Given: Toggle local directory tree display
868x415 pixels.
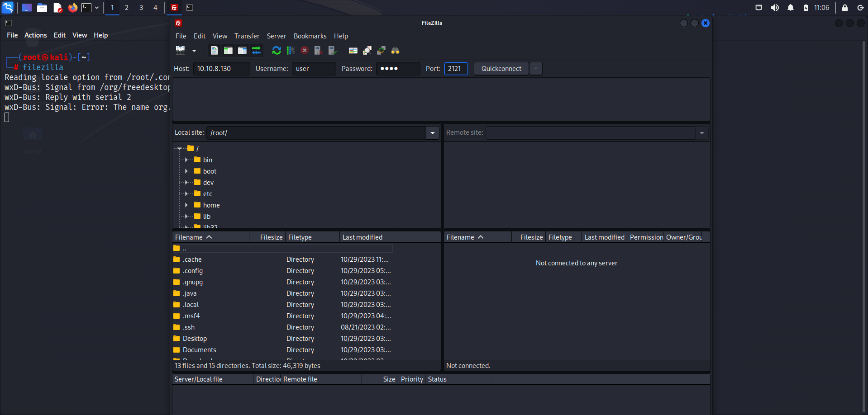Looking at the screenshot, I should 228,51.
